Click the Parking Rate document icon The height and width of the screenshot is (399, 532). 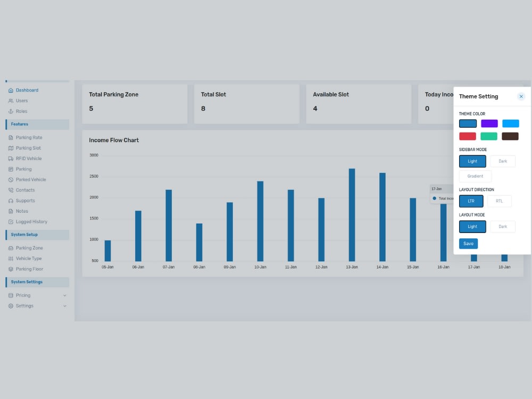[11, 138]
